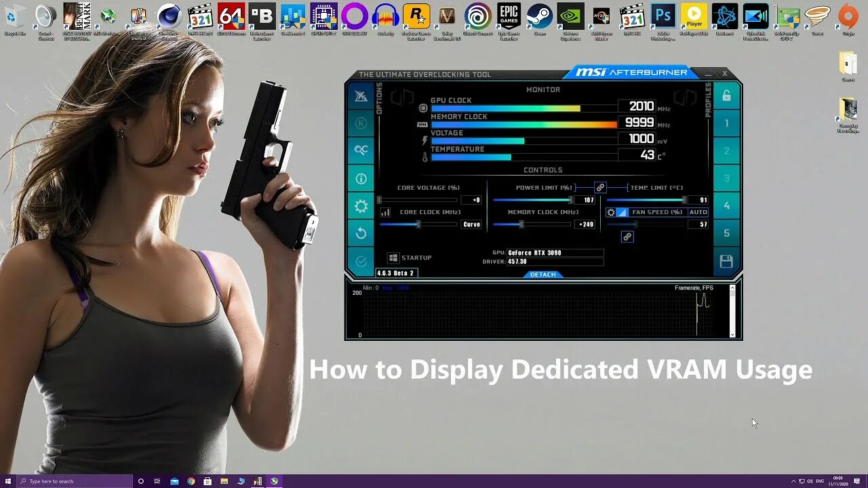Adjust the Memory Clock control slider

(533, 224)
